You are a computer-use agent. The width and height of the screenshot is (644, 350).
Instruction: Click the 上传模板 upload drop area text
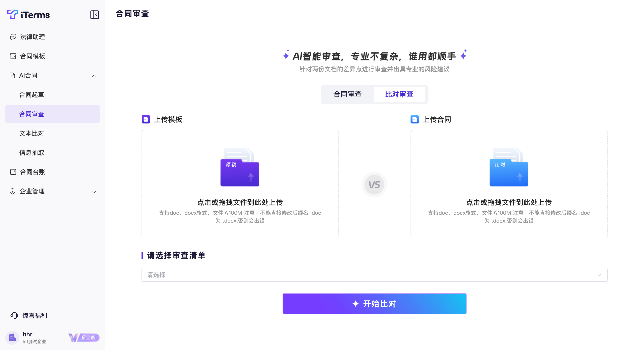(x=240, y=202)
